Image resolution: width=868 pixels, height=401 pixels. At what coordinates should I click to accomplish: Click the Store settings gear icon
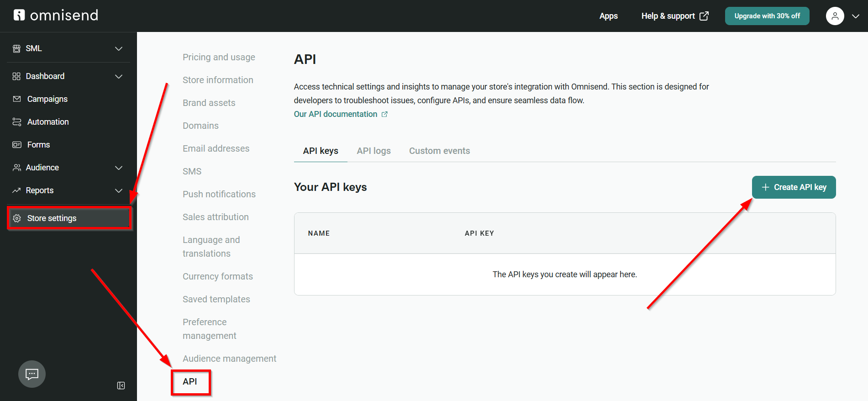tap(17, 218)
